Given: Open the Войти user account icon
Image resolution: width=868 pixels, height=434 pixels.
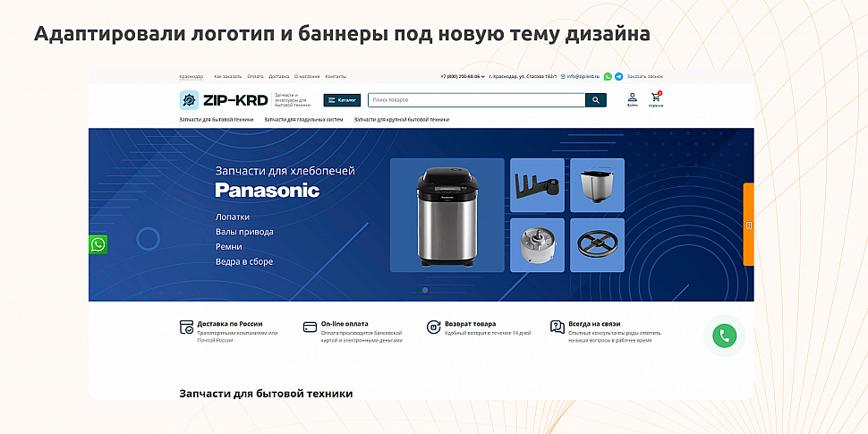Looking at the screenshot, I should click(632, 99).
